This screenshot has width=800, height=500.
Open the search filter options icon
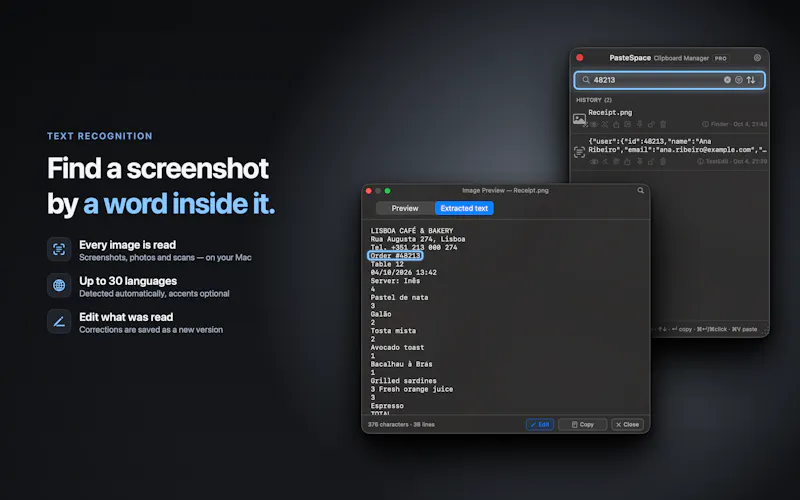click(738, 80)
